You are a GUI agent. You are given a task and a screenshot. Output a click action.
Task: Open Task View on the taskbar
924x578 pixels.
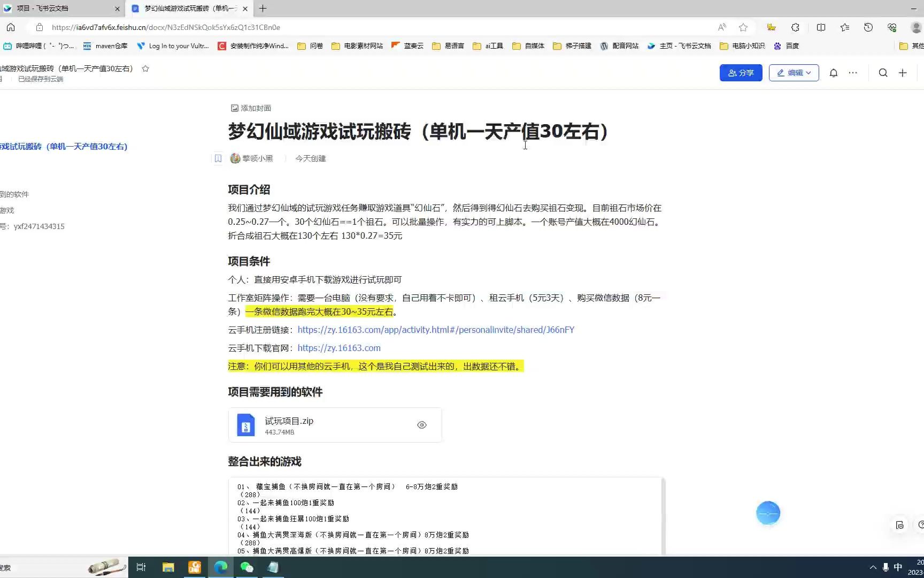(141, 567)
